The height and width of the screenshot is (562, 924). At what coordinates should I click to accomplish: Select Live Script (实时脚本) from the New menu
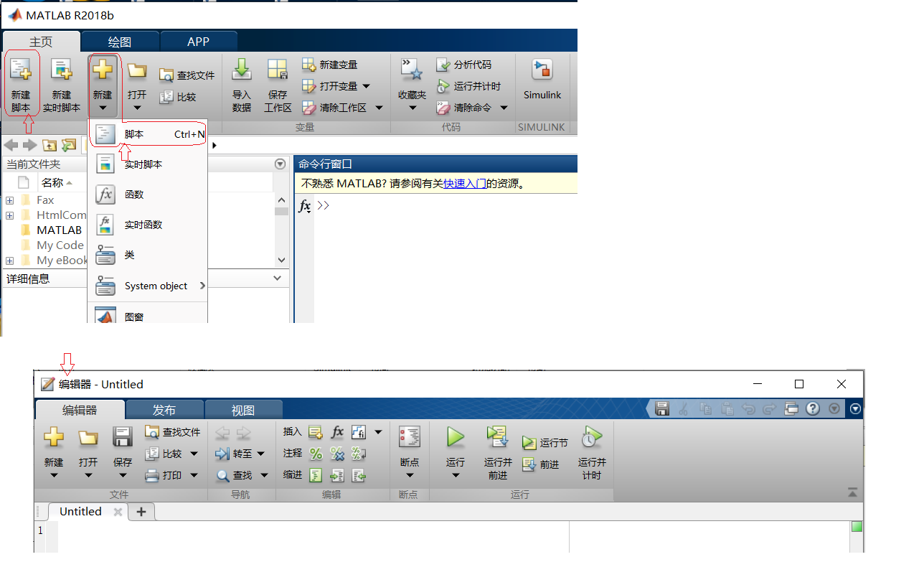pos(148,164)
